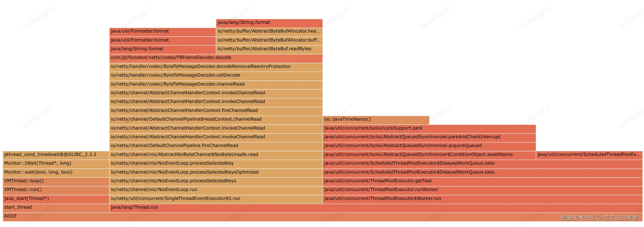Screen dimensions: 644x227
Task: Select the ByteToMessageDecoder.channelRead frame
Action: [x=216, y=85]
